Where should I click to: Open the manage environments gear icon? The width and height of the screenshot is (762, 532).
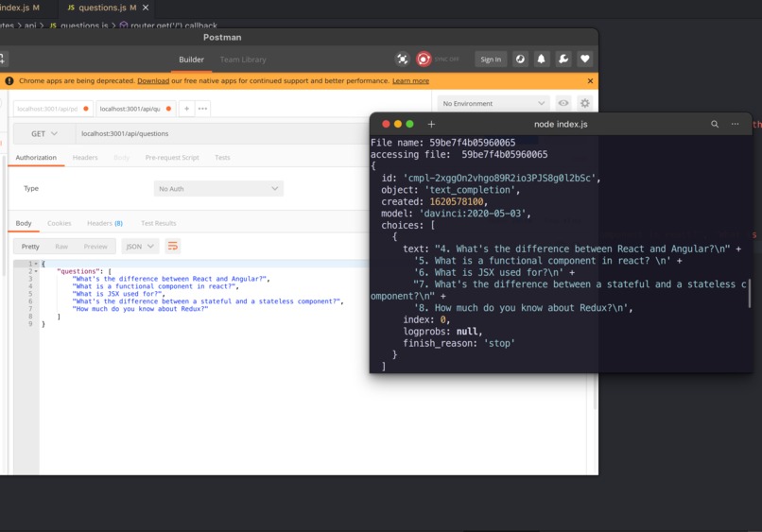click(x=584, y=103)
